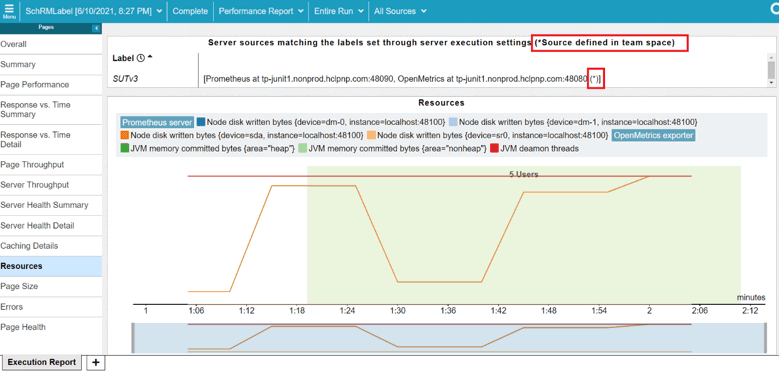Image resolution: width=780 pixels, height=371 pixels.
Task: Go to Page Performance page
Action: coord(51,85)
